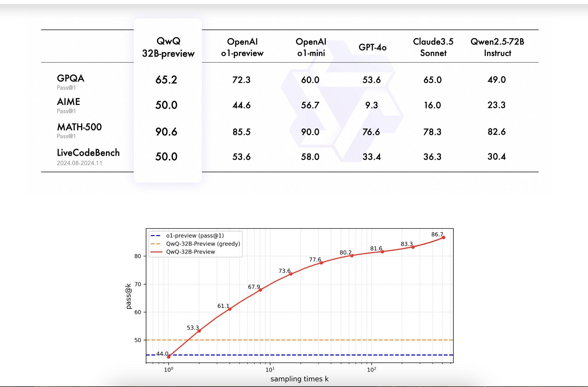588x387 pixels.
Task: Click the 44.0 data point label
Action: pyautogui.click(x=162, y=354)
